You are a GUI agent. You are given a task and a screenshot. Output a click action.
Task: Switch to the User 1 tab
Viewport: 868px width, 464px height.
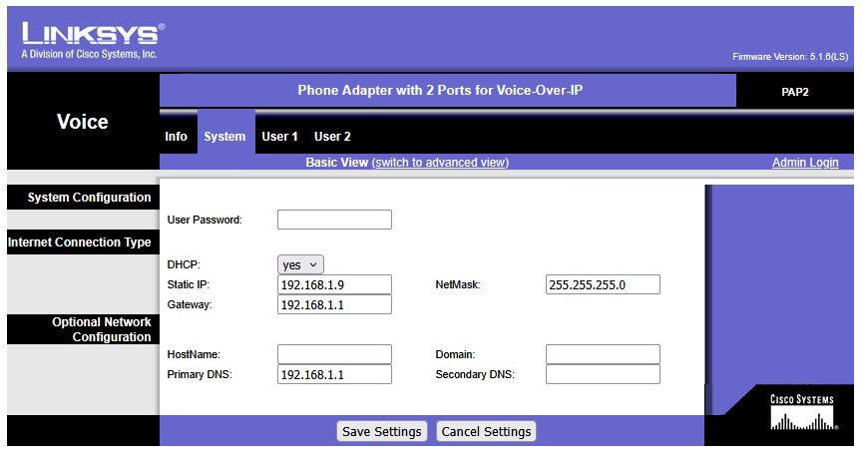[280, 137]
